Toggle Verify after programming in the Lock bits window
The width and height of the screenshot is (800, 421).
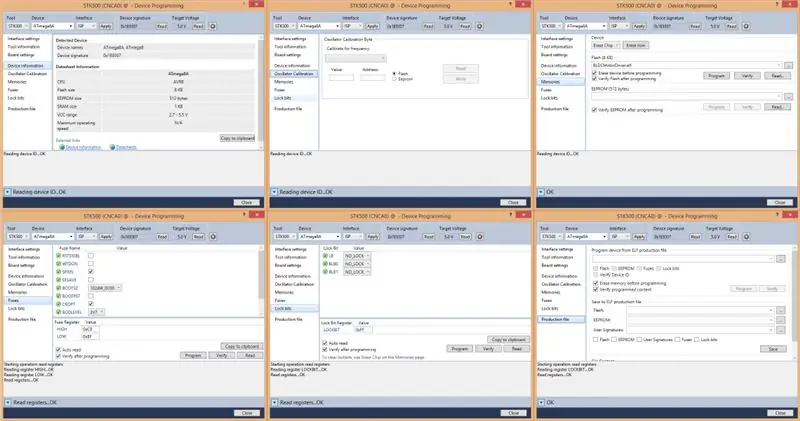tap(324, 350)
